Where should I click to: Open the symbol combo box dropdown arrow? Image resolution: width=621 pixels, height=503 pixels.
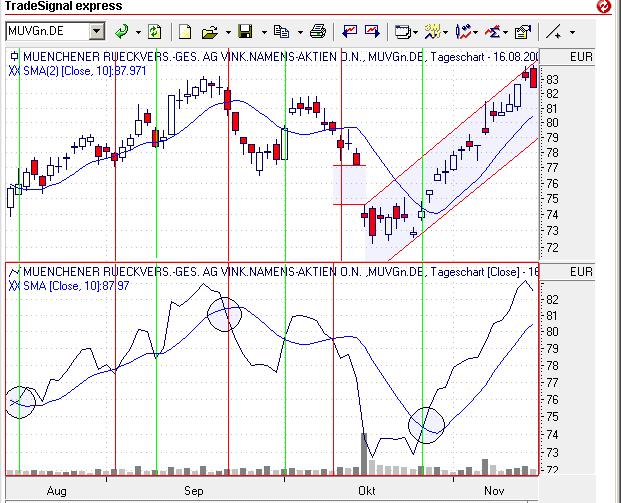(x=97, y=31)
